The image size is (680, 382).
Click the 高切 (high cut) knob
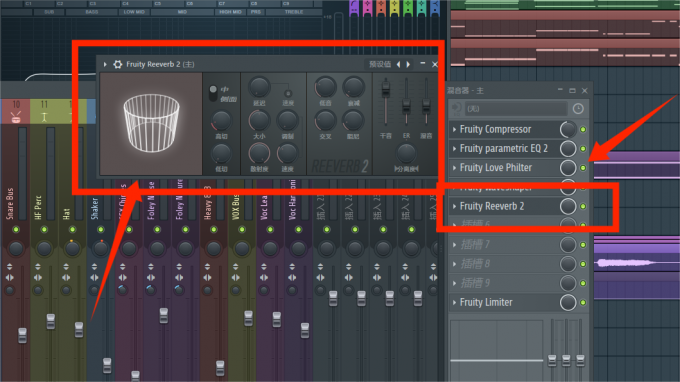coord(221,121)
